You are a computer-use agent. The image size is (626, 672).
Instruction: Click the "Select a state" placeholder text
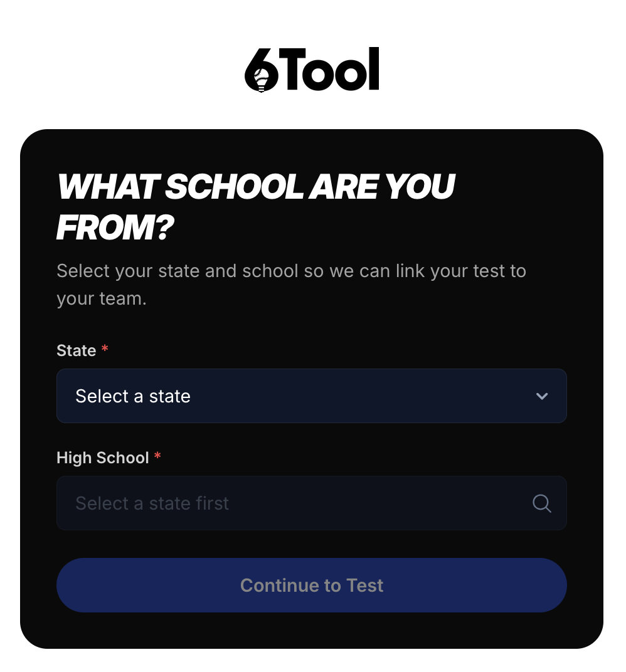tap(133, 396)
